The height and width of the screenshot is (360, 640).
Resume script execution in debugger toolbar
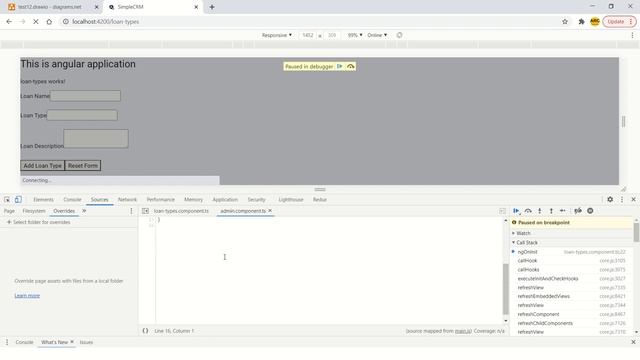(x=516, y=211)
